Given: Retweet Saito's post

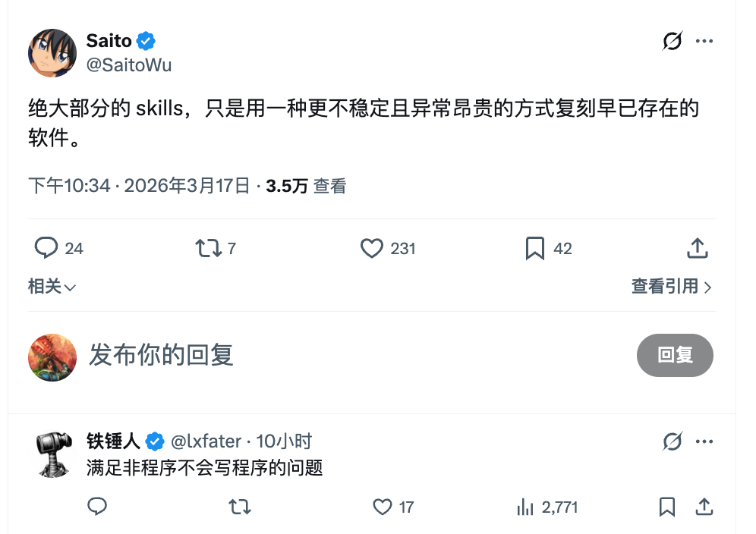Looking at the screenshot, I should 206,248.
